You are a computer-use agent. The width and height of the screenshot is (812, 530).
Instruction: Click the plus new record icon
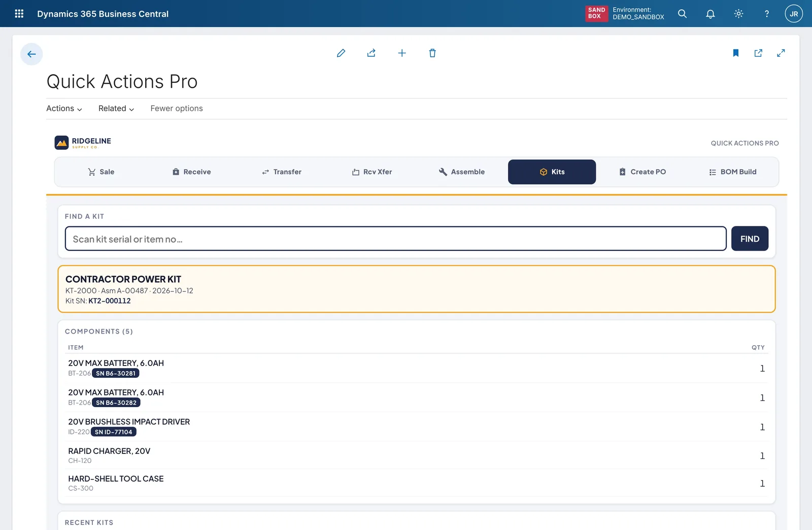(402, 53)
